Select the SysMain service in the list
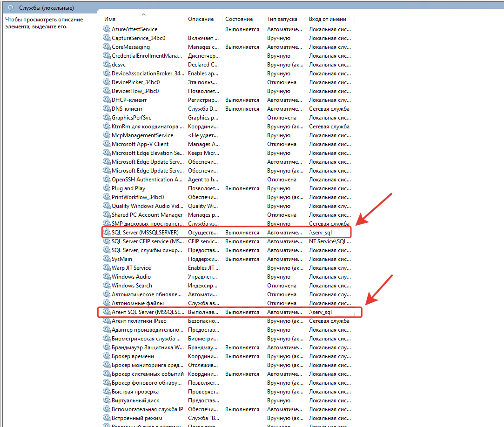Screen dimensions: 504x427 click(122, 259)
